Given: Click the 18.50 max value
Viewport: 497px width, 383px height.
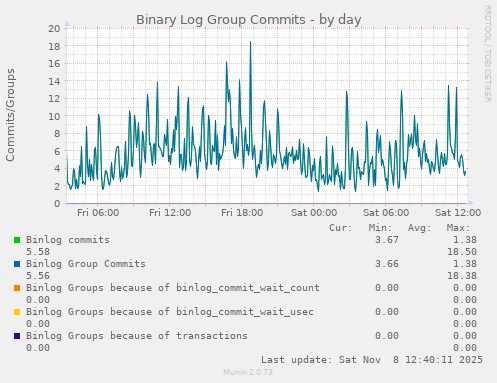Looking at the screenshot, I should (462, 252).
